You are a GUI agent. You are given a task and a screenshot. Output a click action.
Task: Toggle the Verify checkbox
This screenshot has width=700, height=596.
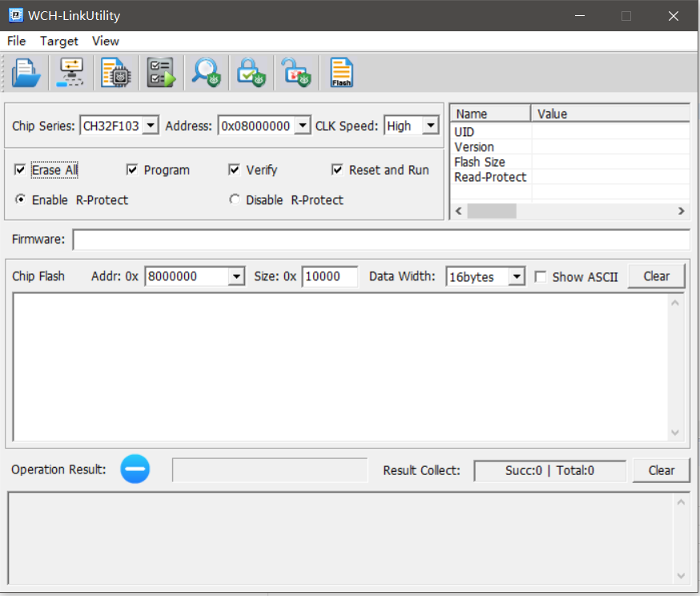(x=235, y=170)
